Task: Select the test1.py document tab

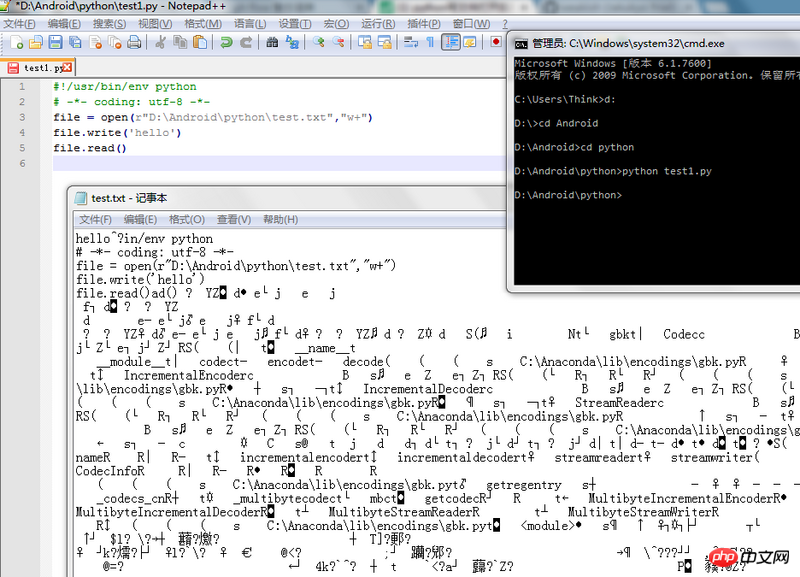Action: (38, 67)
